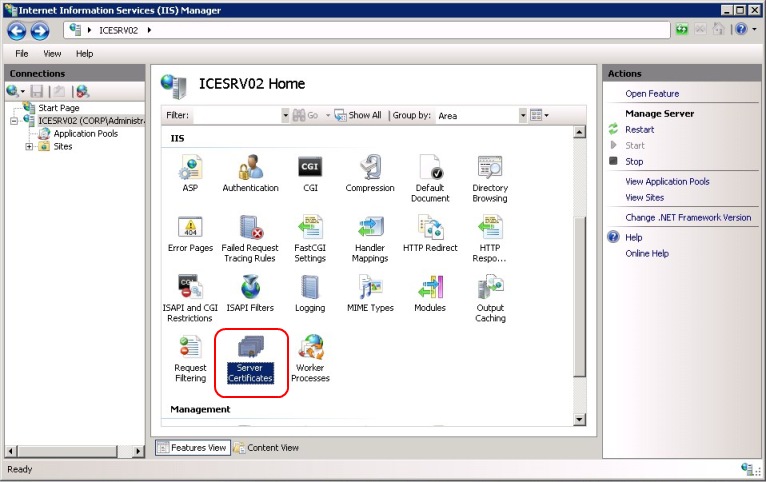Select the ICESRV02 server node
Viewport: 766px width, 482px height.
[91, 121]
